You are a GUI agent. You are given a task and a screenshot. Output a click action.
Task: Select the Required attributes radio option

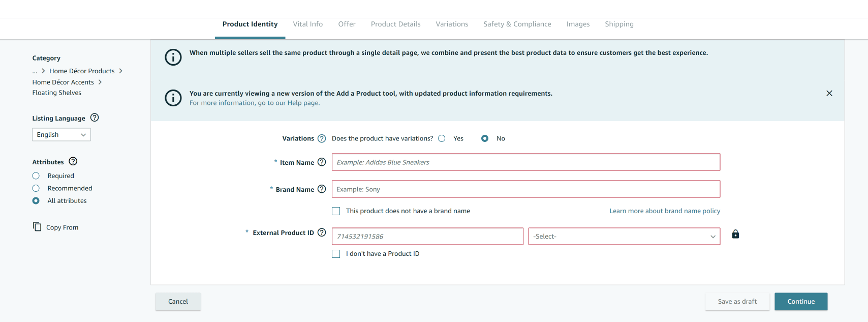click(36, 176)
